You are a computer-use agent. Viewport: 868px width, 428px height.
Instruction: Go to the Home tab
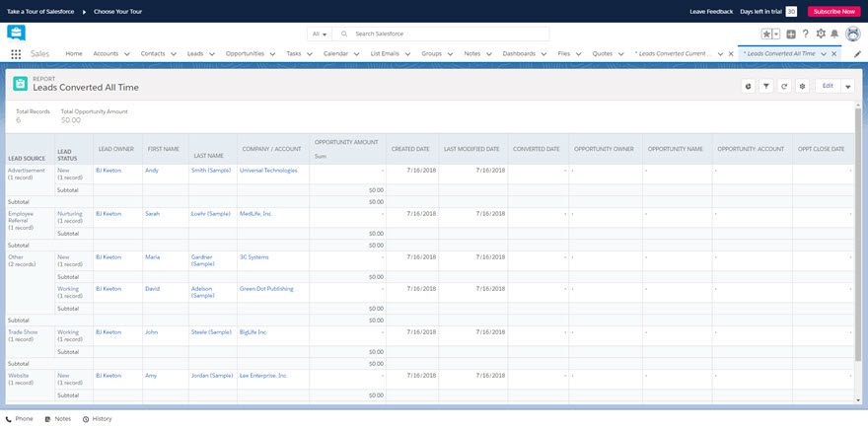coord(74,53)
